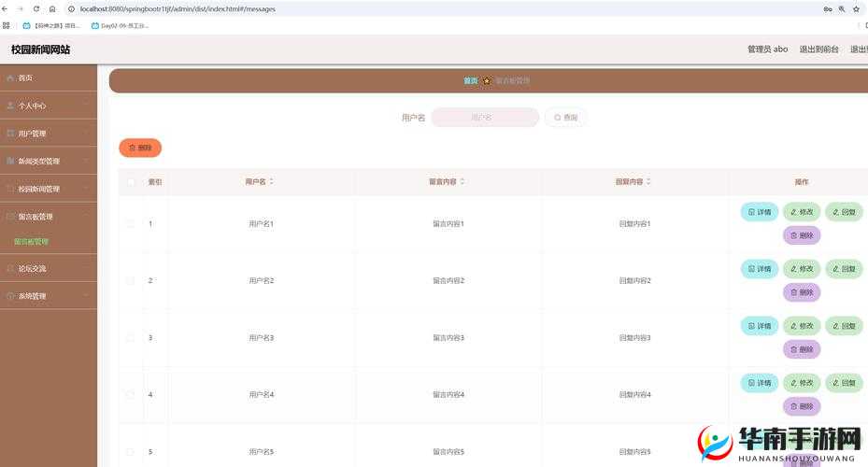The image size is (868, 467).
Task: Click the zoom magnifier icon in address bar
Action: tap(842, 8)
